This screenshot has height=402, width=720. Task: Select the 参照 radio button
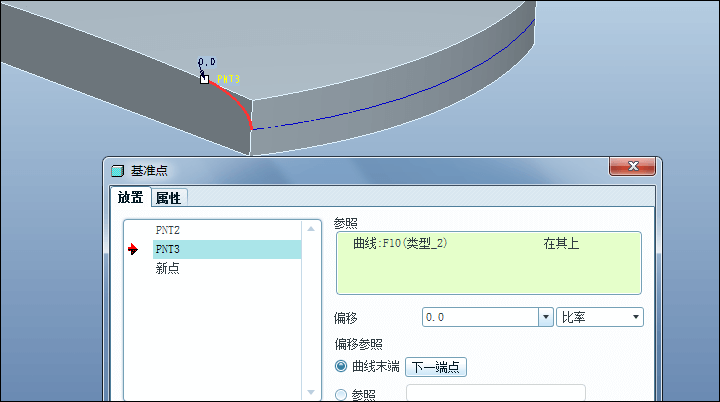341,395
